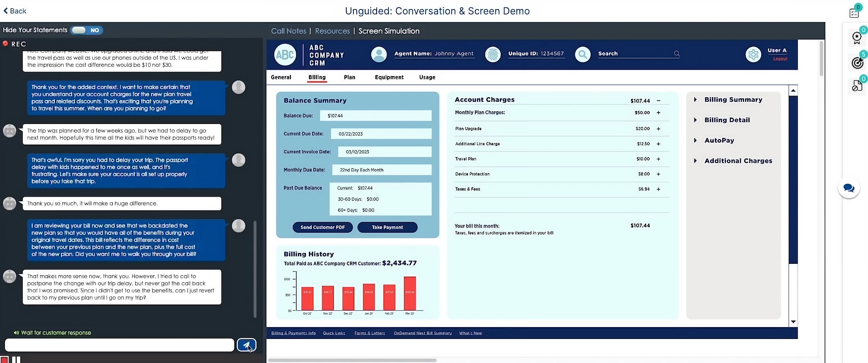Click the fingerprint Unique ID icon

tap(493, 54)
